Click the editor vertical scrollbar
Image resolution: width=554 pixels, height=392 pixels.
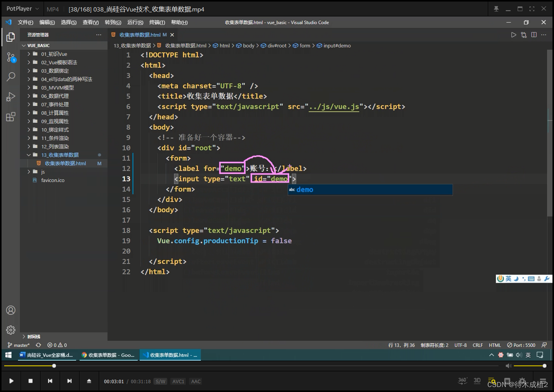549,134
